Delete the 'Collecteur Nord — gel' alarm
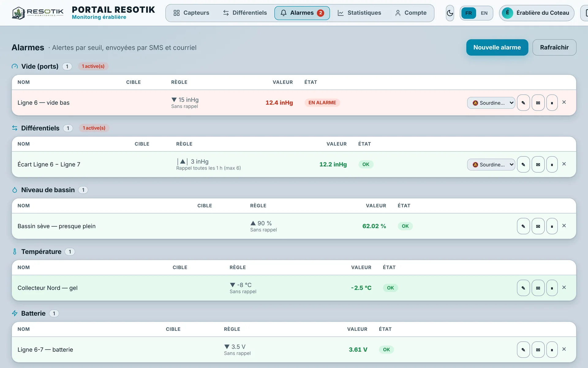 (564, 287)
